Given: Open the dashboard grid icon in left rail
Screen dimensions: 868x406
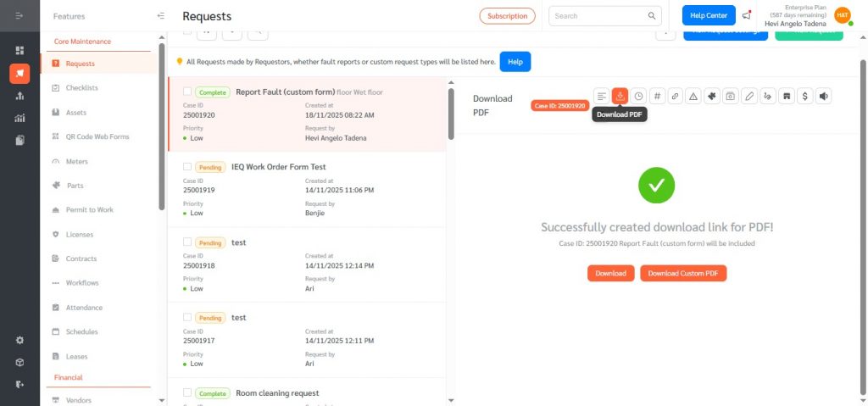Looking at the screenshot, I should pos(19,51).
